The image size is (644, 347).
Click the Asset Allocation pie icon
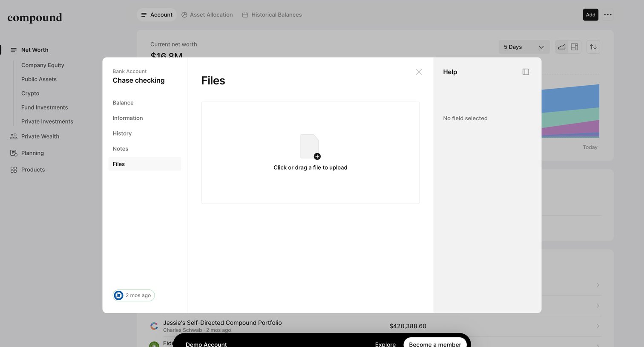tap(184, 14)
